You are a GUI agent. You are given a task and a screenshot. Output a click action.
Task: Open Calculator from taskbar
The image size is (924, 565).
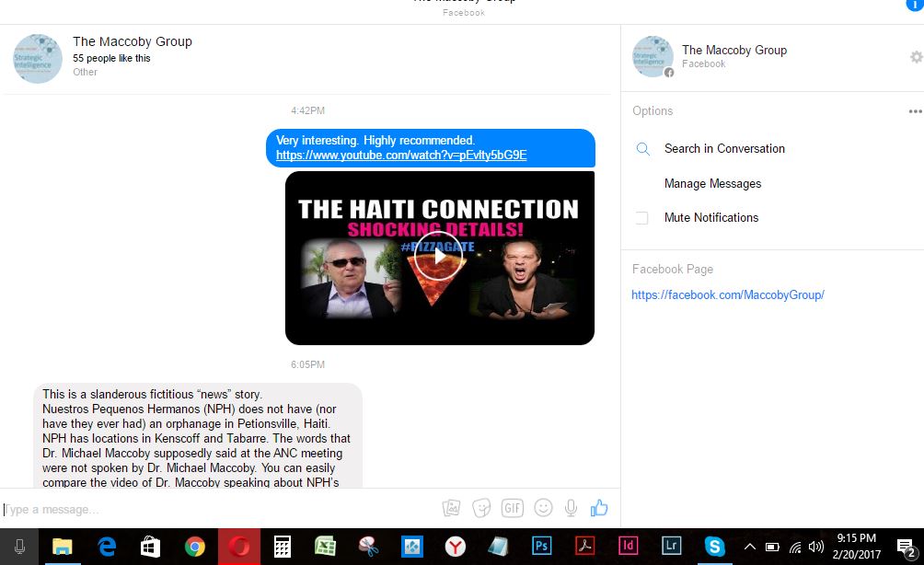click(x=283, y=547)
